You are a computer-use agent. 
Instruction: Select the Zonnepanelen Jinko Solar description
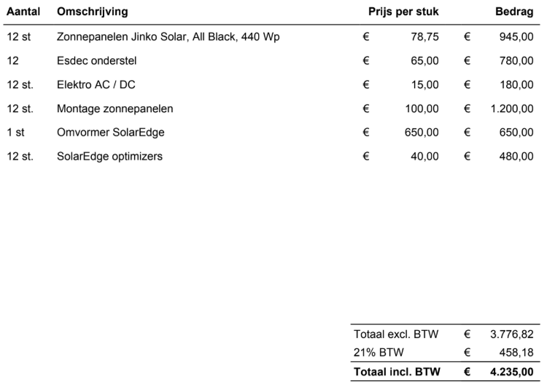point(168,37)
